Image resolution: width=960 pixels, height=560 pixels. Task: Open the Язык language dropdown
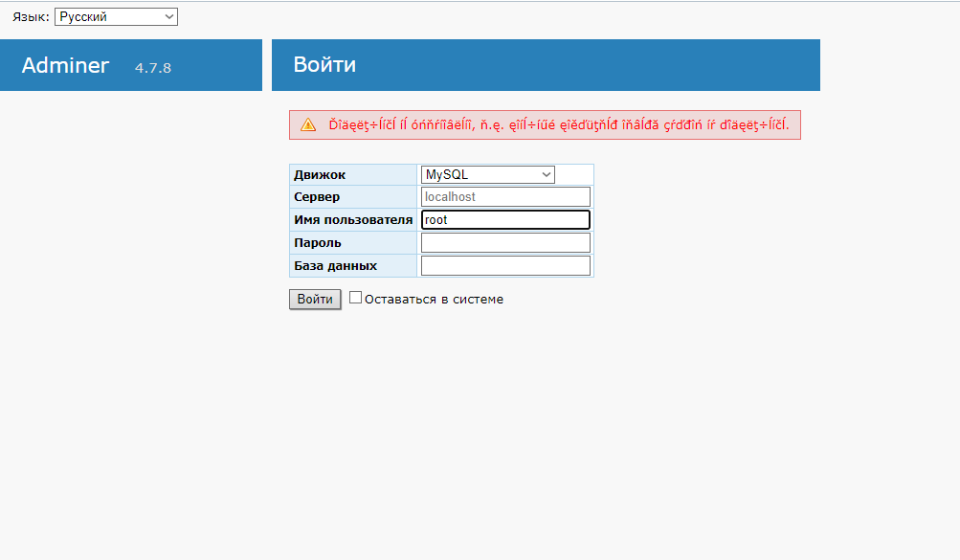(x=116, y=17)
